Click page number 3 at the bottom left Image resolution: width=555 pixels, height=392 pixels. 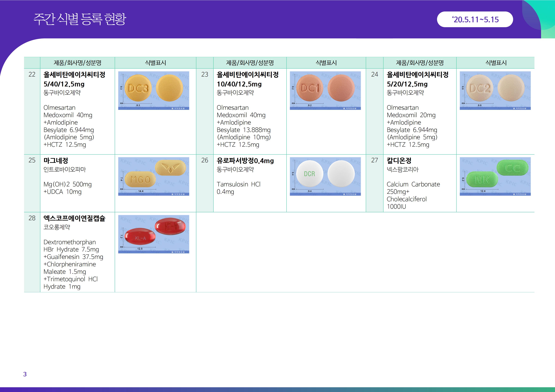tap(25, 374)
